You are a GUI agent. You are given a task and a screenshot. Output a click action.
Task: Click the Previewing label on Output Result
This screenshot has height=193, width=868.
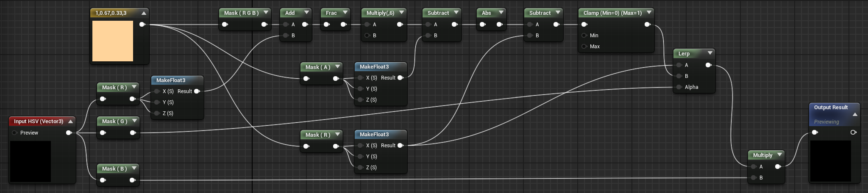click(826, 122)
